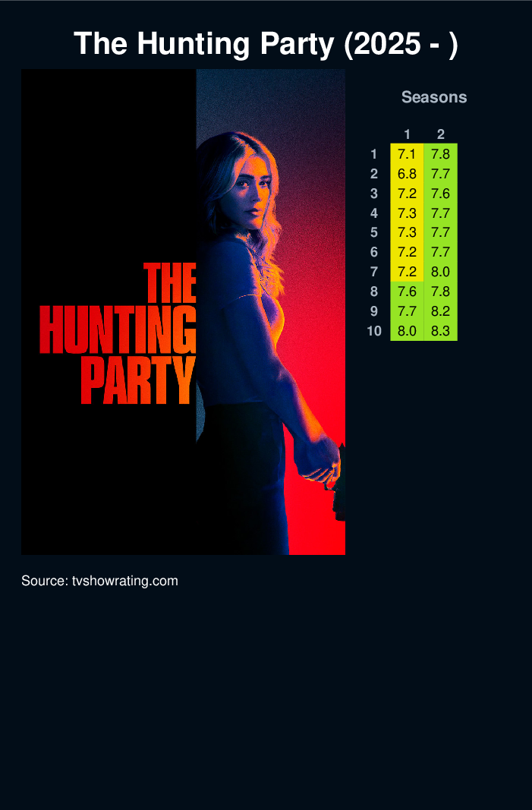This screenshot has width=532, height=810.
Task: Click episode row label 1
Action: point(374,154)
